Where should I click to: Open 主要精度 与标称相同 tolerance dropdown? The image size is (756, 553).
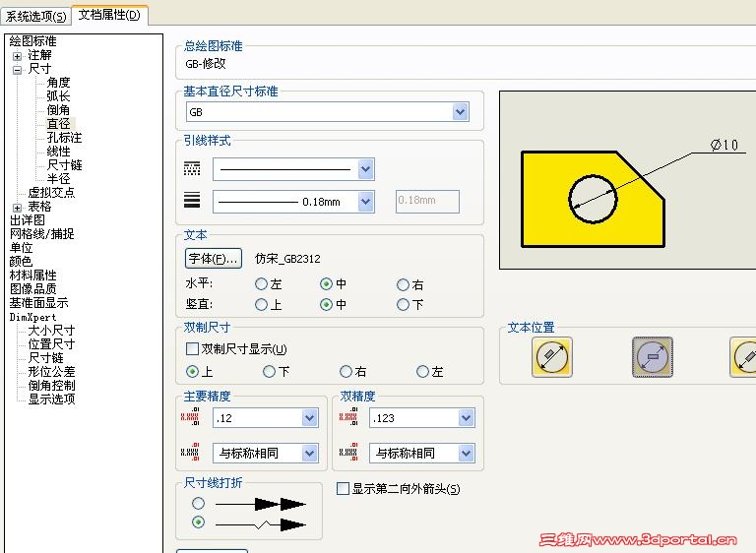coord(309,453)
